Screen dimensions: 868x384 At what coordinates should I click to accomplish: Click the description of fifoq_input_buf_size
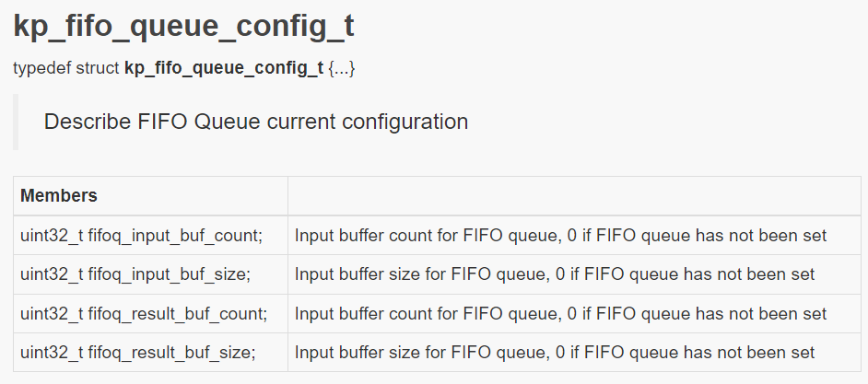[x=555, y=274]
